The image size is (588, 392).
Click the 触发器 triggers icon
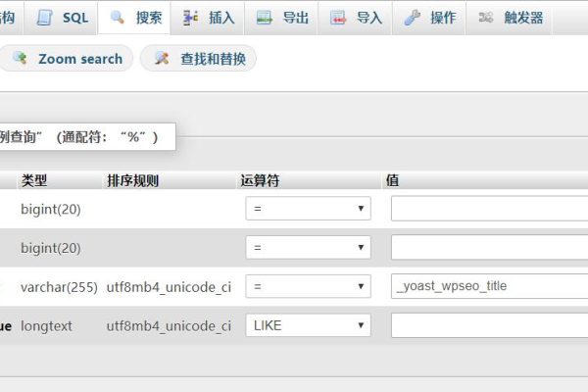tap(486, 18)
